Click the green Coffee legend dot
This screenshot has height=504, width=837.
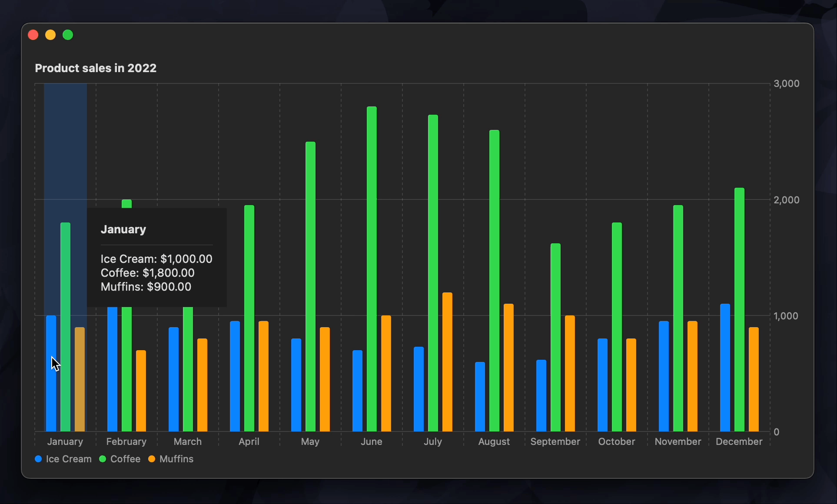(103, 459)
